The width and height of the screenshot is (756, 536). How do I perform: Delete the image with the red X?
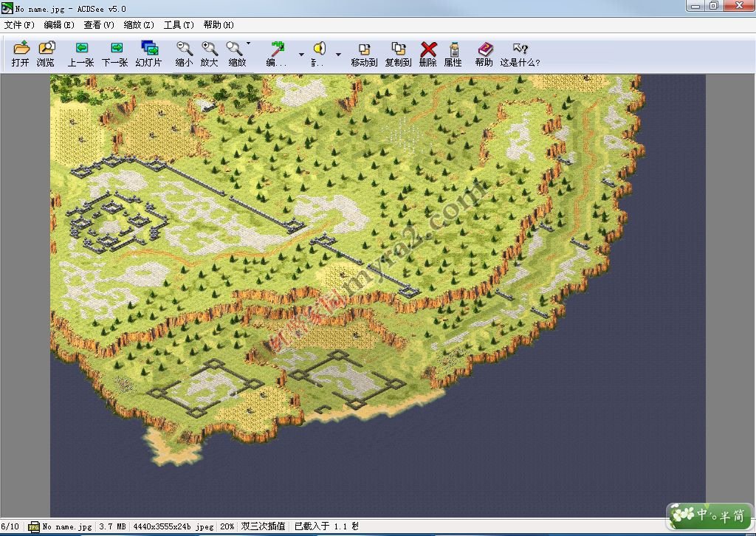click(x=428, y=49)
